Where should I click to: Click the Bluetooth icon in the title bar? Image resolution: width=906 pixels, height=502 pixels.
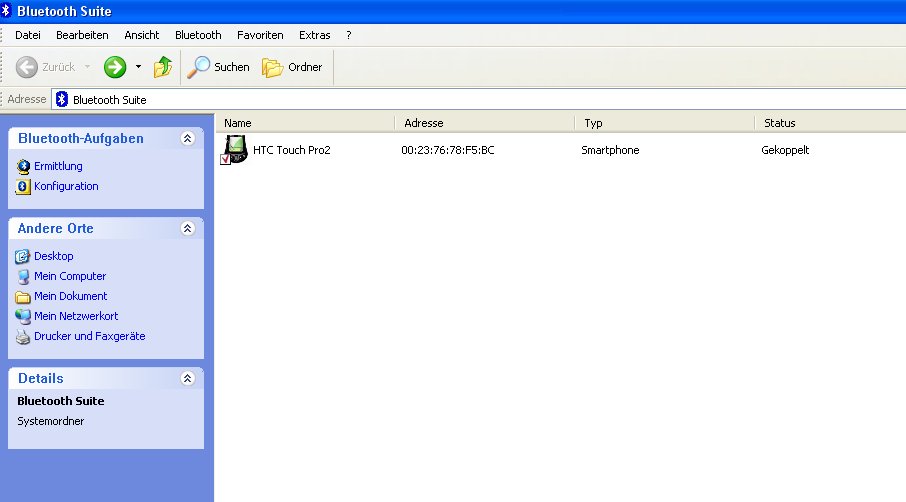click(x=6, y=10)
